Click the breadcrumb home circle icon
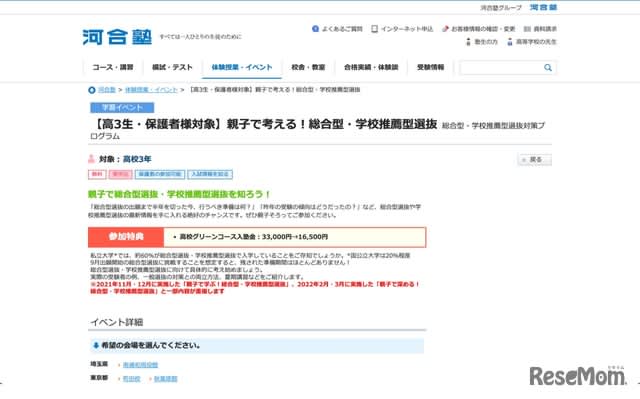 click(x=92, y=90)
